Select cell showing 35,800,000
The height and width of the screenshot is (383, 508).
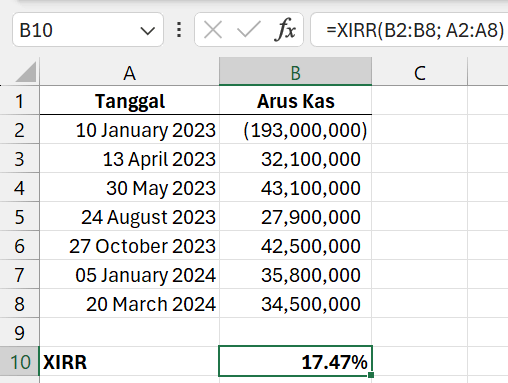295,274
